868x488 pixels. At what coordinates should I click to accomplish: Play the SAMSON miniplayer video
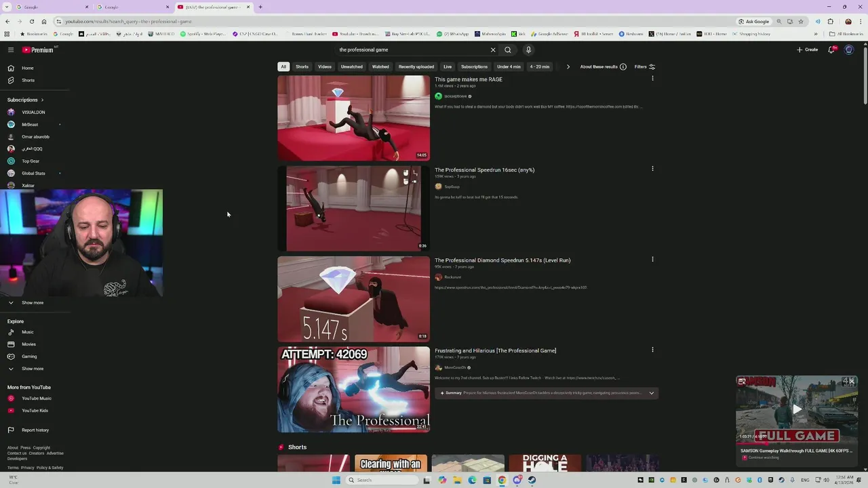(x=797, y=409)
